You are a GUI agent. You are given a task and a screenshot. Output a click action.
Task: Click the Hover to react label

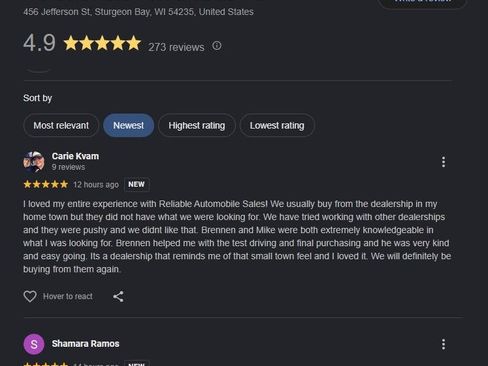[x=68, y=296]
